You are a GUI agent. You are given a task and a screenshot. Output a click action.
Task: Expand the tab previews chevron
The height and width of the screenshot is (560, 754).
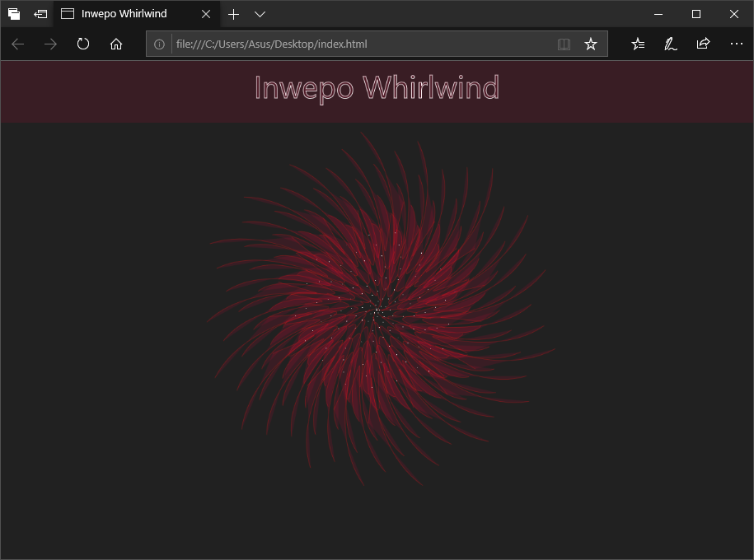260,15
